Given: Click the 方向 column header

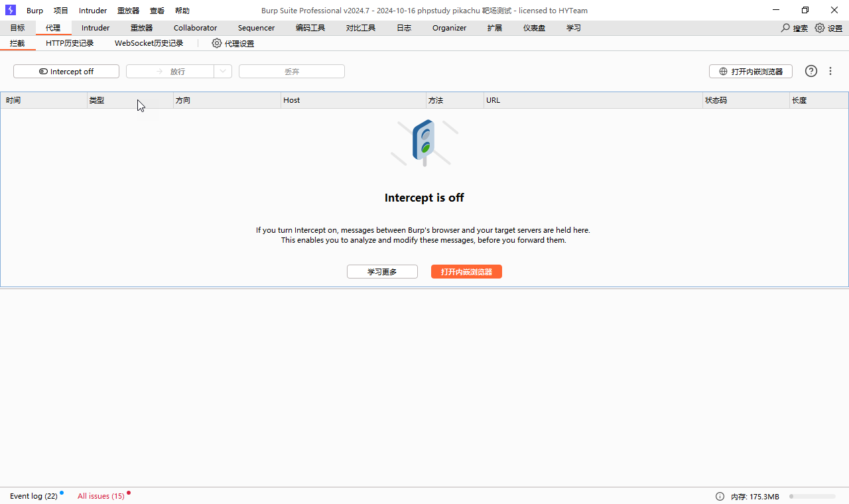Looking at the screenshot, I should pyautogui.click(x=227, y=100).
